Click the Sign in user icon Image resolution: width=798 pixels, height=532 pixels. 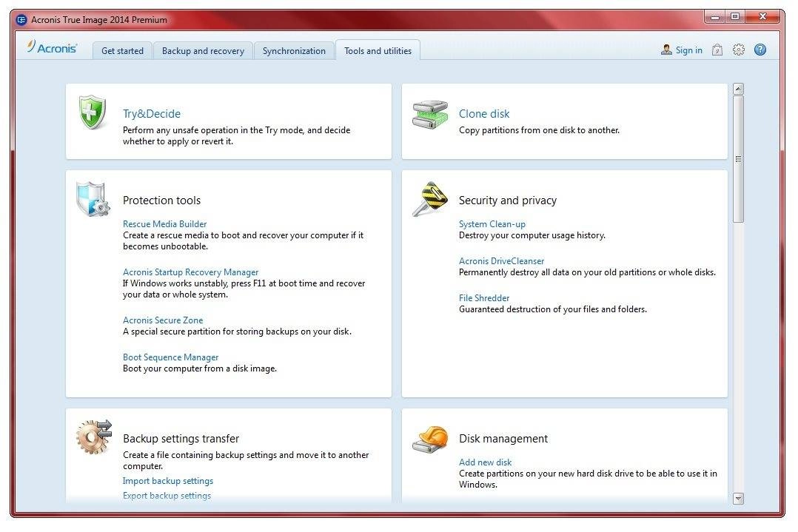click(x=666, y=50)
